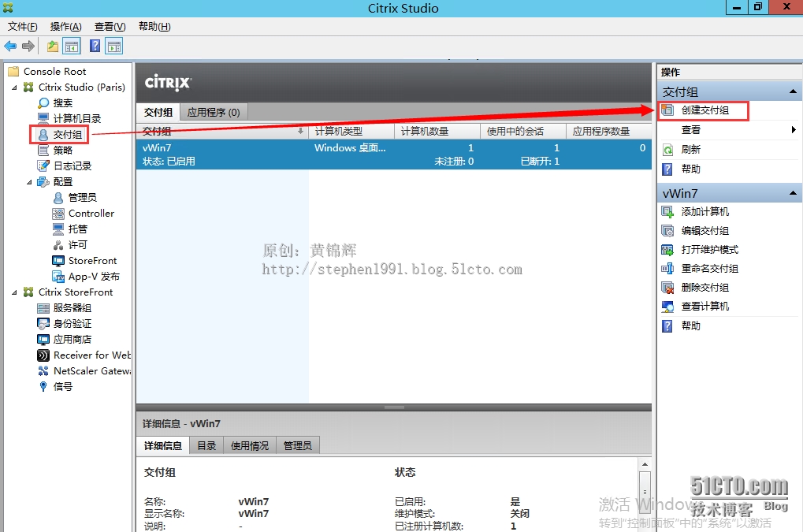This screenshot has height=532, width=803.
Task: Click the 添加计算机 action icon
Action: click(667, 211)
